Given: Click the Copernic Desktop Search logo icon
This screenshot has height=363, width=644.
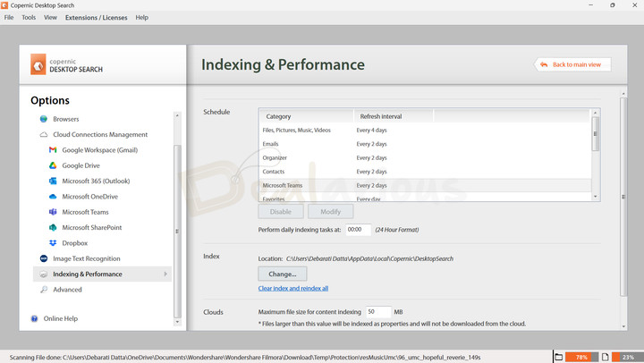Looking at the screenshot, I should 38,64.
